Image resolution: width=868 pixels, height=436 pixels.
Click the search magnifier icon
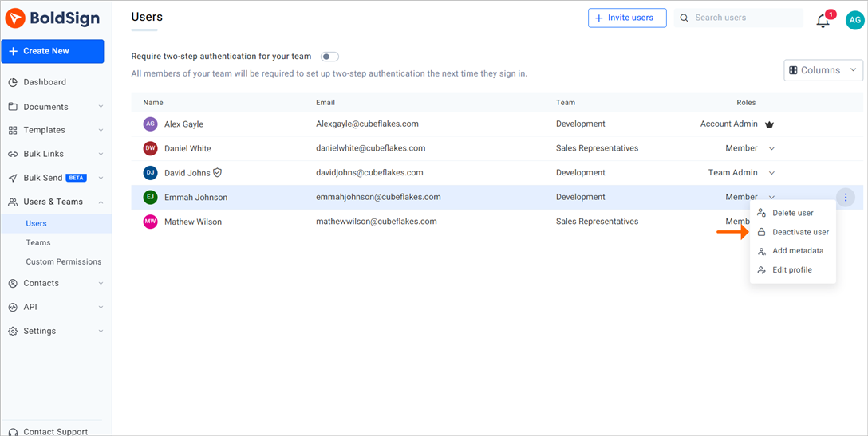(x=685, y=18)
